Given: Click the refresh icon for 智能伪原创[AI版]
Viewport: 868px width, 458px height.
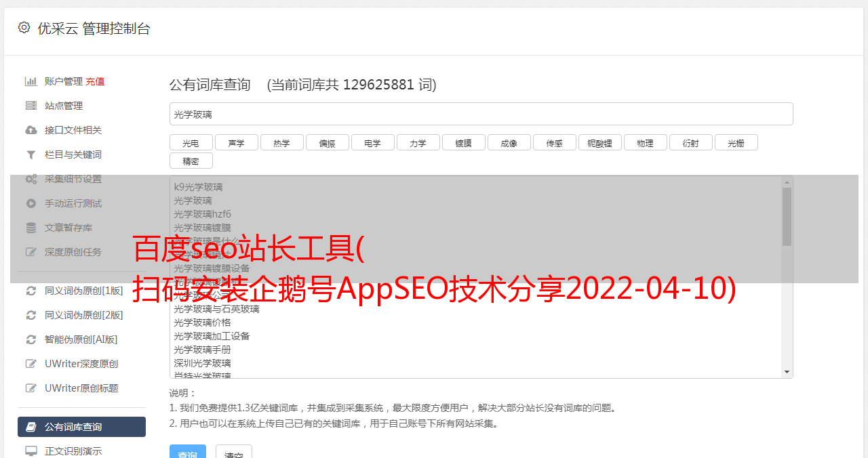Looking at the screenshot, I should 31,339.
